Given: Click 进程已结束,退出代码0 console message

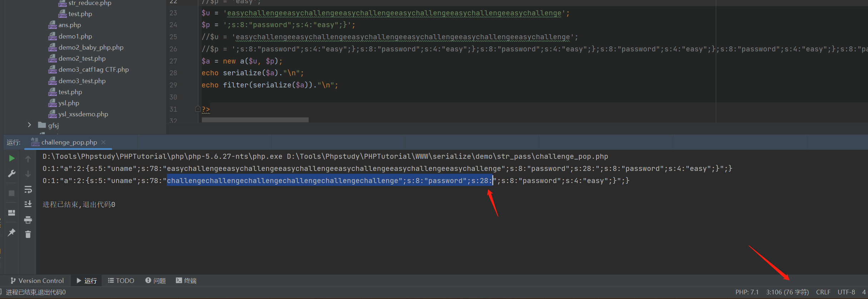Looking at the screenshot, I should 79,204.
